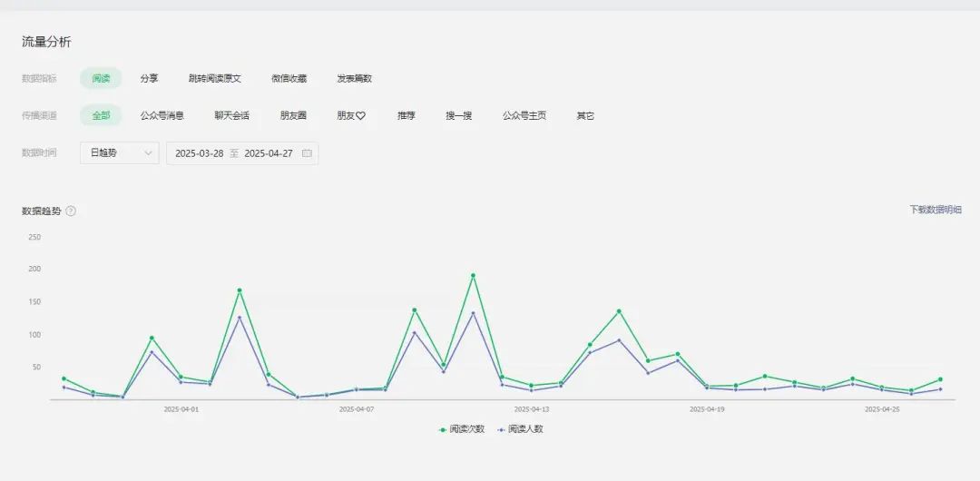Toggle 阅读人数 legend series

521,429
